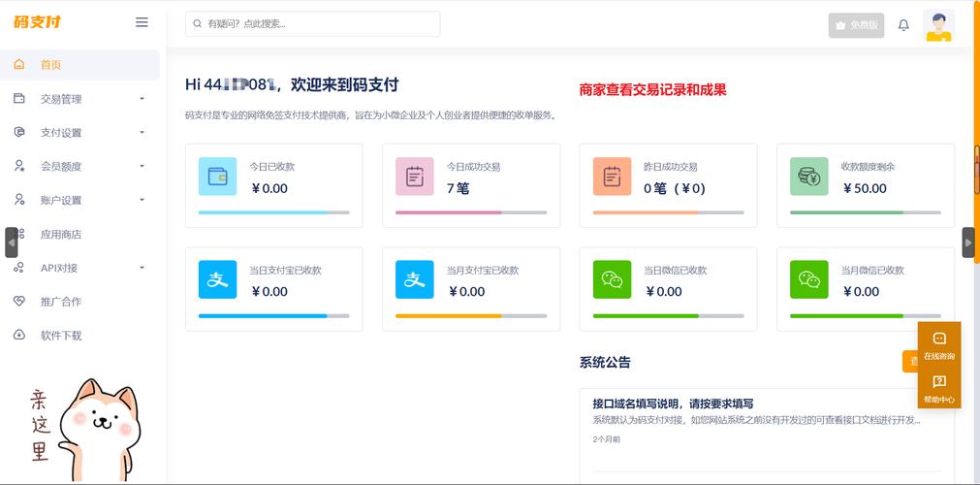This screenshot has width=980, height=485.
Task: Click the 码支付 logo
Action: [37, 22]
